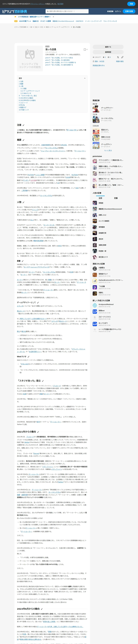
Task: Open 鬼滅の刃 trending tag
Action: tap(36, 21)
